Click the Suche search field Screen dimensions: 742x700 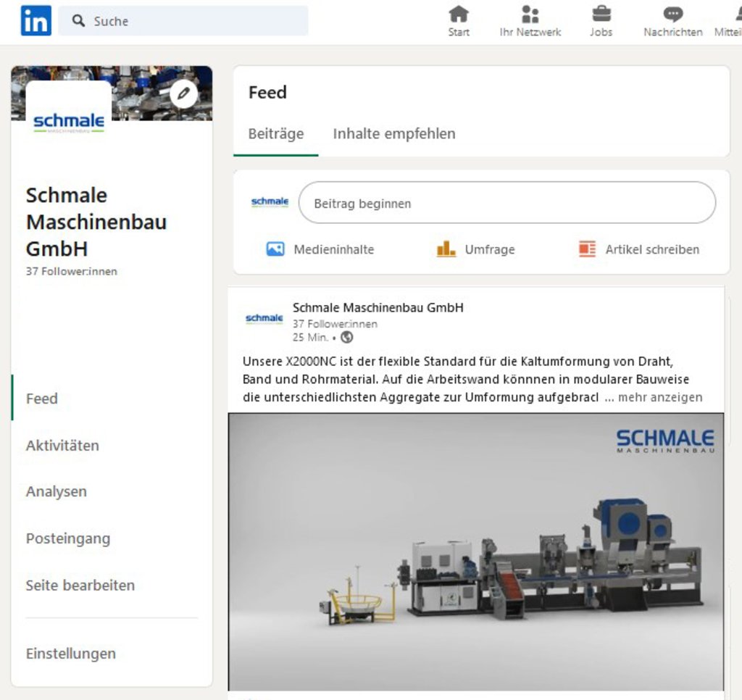[183, 21]
